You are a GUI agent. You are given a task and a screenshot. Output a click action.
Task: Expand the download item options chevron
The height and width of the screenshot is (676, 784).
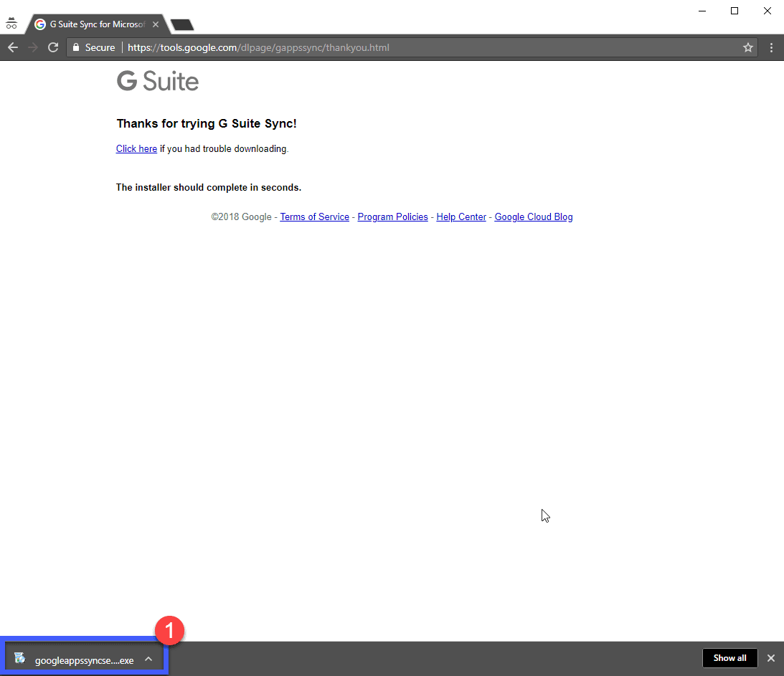[x=148, y=659]
